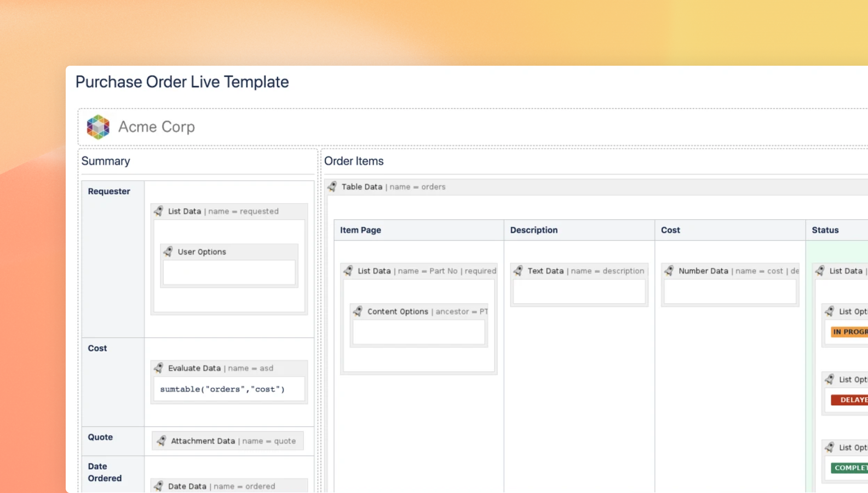Click inside the Number Data cost body
Screen dimensions: 868x493
pos(730,291)
